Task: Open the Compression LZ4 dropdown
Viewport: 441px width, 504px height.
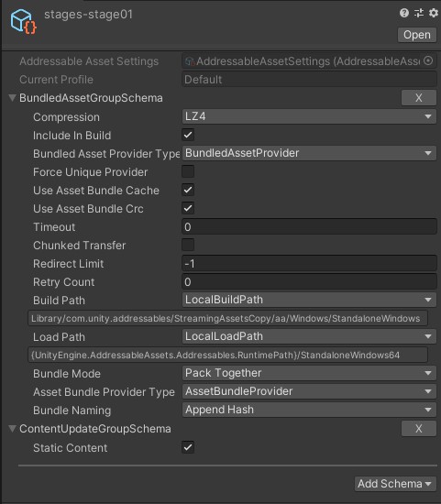Action: 309,116
